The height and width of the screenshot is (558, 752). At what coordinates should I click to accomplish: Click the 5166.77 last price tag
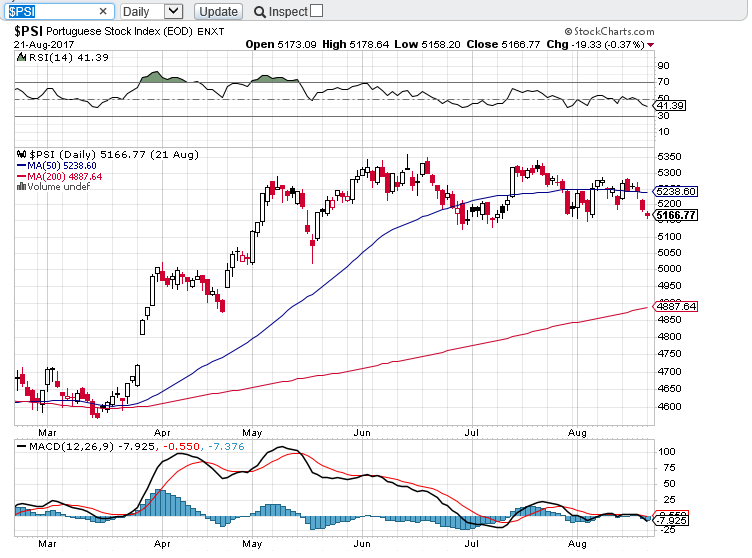(676, 215)
